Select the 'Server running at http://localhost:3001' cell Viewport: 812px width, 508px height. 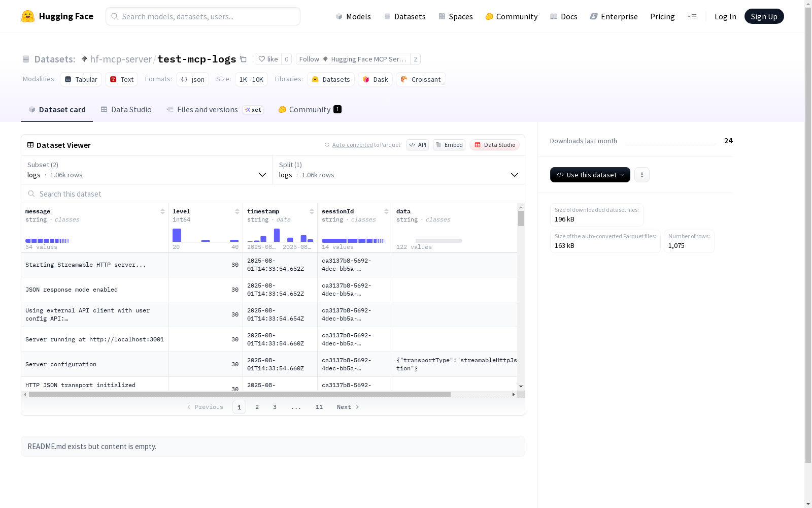point(94,339)
